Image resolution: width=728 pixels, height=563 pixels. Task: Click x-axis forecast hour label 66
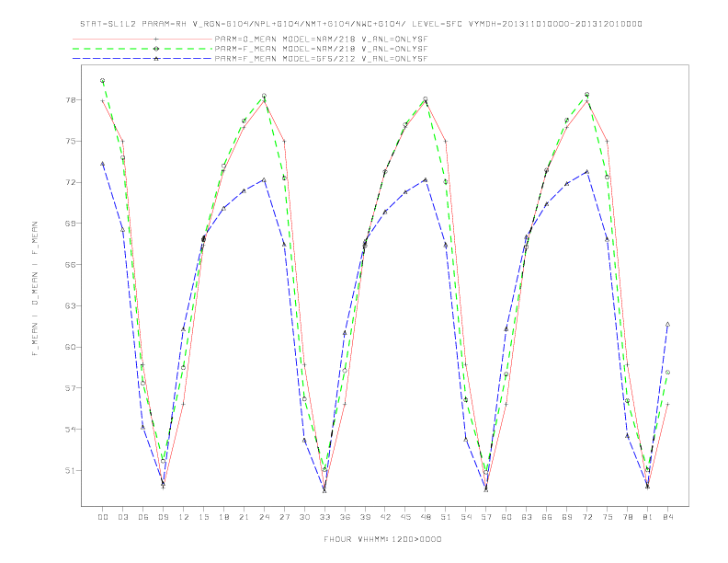point(547,517)
